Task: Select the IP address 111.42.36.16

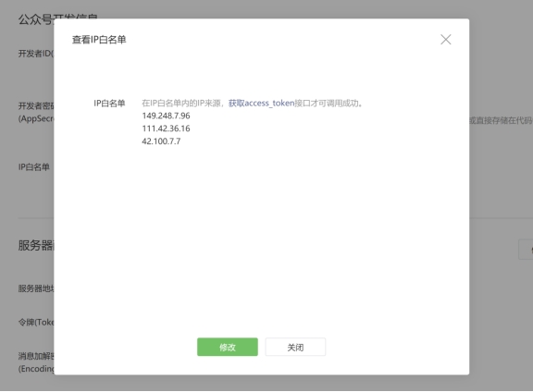Action: [166, 129]
